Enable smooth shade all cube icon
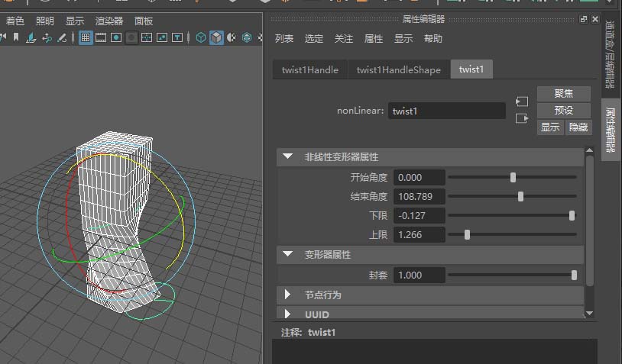The image size is (622, 364). click(x=216, y=37)
